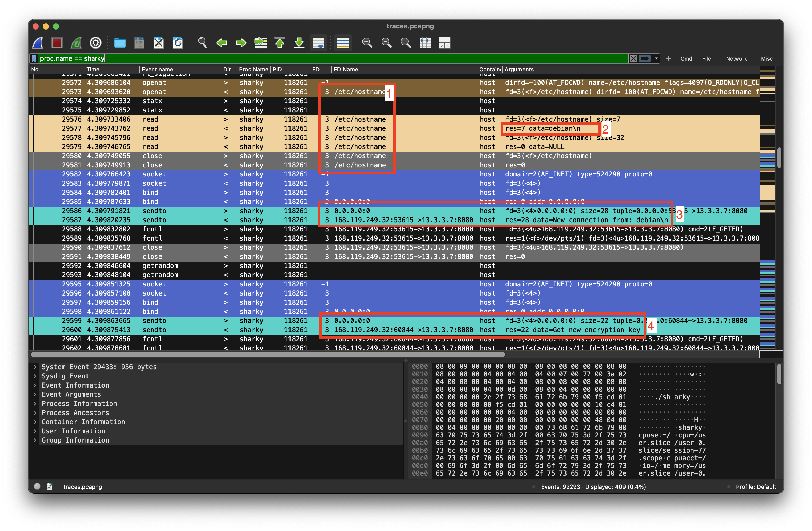Restart the current capture

pyautogui.click(x=76, y=43)
